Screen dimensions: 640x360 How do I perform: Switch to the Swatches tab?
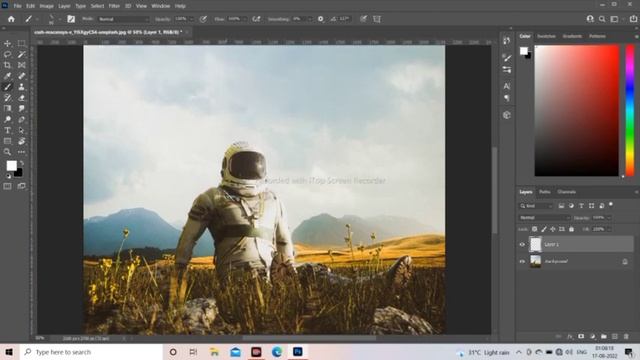pos(546,36)
